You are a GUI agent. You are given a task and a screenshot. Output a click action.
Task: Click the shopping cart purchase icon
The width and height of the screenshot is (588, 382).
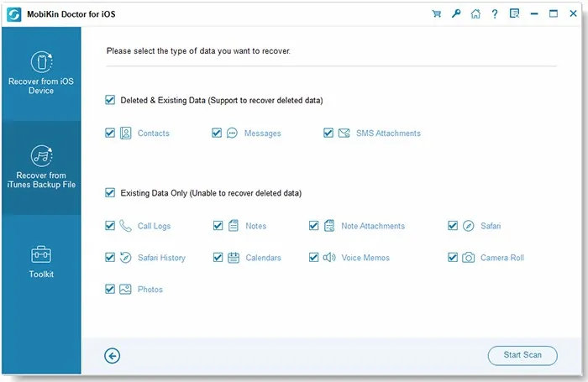(x=436, y=13)
